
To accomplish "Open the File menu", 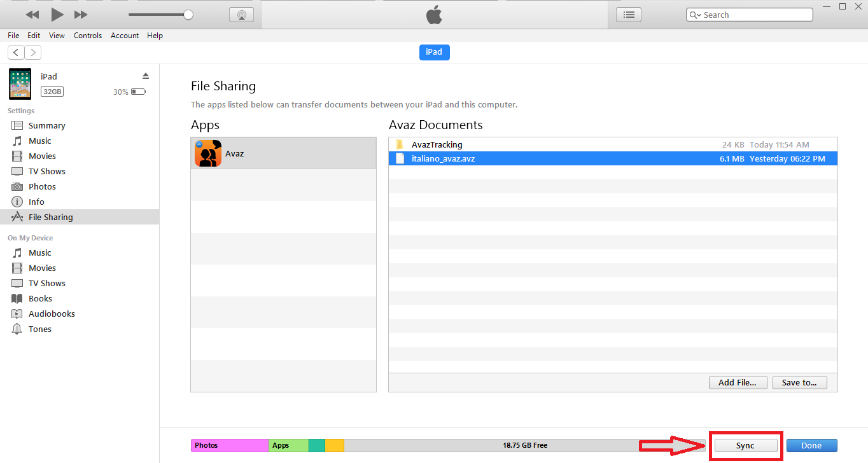I will 13,36.
